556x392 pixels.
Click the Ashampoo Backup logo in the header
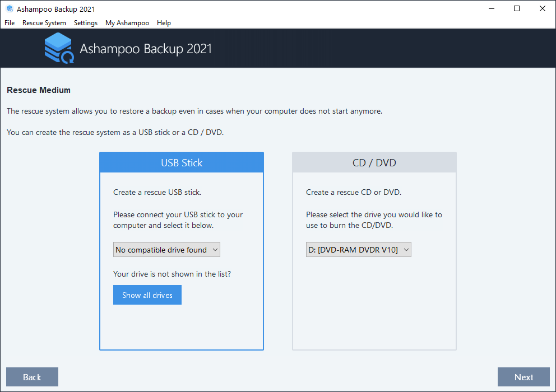coord(59,49)
